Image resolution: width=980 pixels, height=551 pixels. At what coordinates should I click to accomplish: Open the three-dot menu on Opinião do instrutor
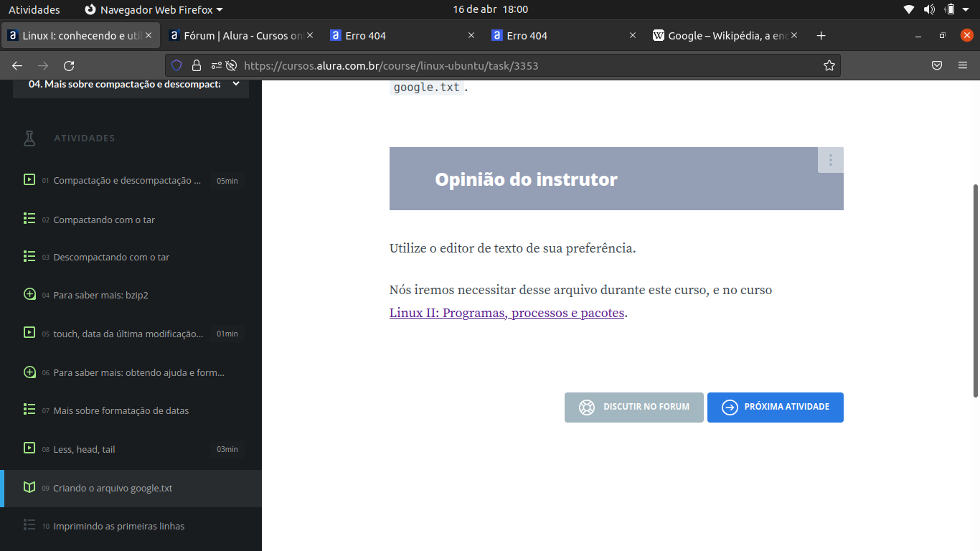[x=831, y=160]
